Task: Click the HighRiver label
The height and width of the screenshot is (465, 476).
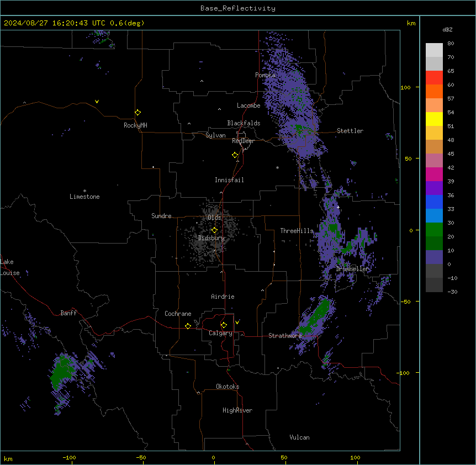Action: (237, 410)
